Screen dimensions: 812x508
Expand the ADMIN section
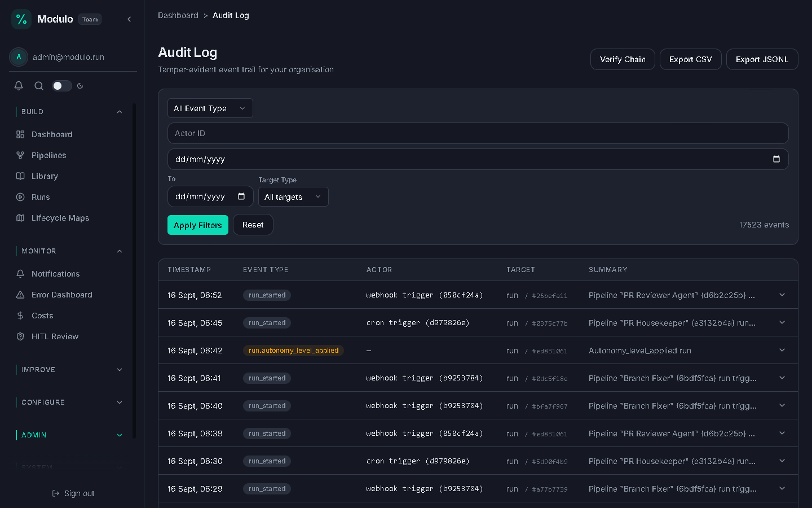coord(120,435)
